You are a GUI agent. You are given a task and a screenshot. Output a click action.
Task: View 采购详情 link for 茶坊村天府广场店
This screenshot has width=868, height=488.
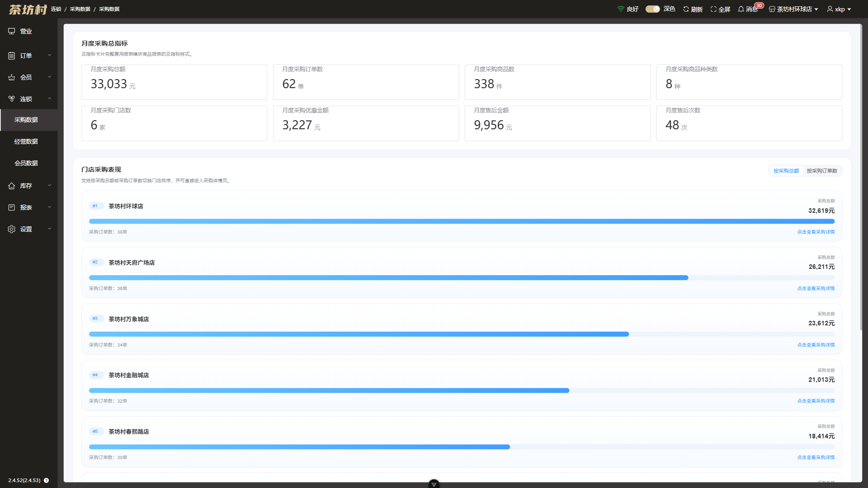point(816,288)
